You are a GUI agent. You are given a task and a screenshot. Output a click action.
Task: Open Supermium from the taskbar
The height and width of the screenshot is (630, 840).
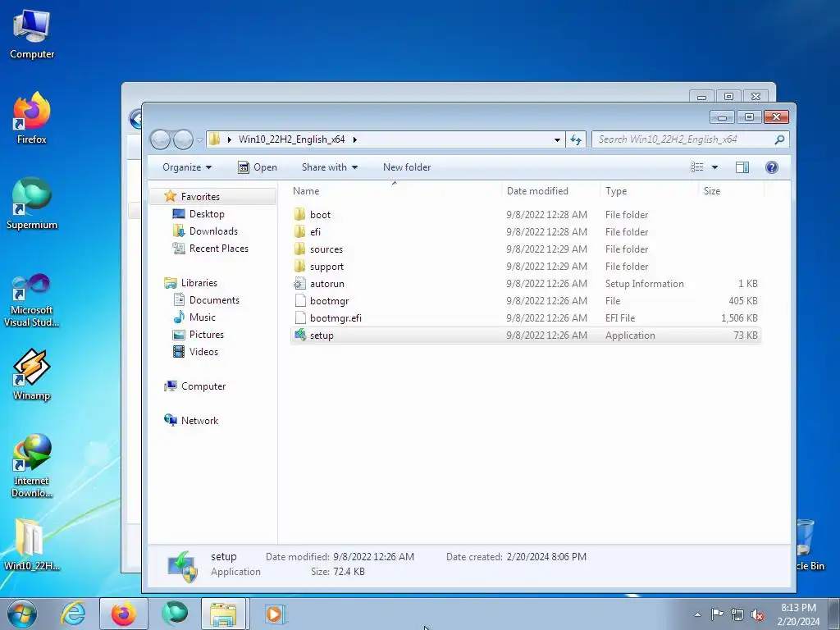[175, 614]
